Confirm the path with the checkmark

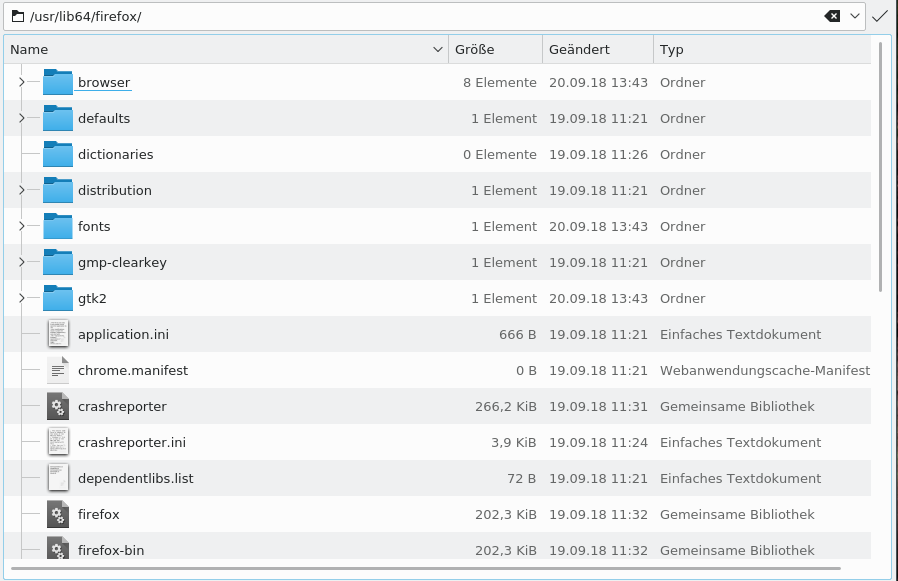coord(880,16)
